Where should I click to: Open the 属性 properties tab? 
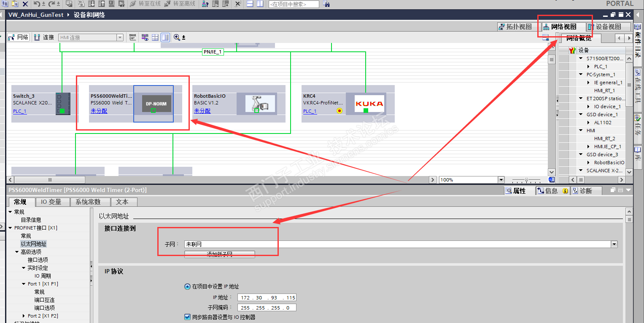(x=519, y=191)
